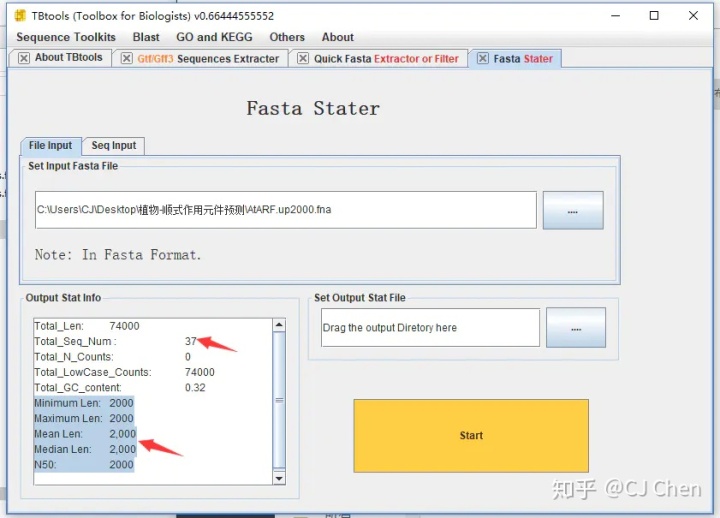Click the Total_Seq_Num: value 37
Screen dimensions: 720x518
point(191,341)
